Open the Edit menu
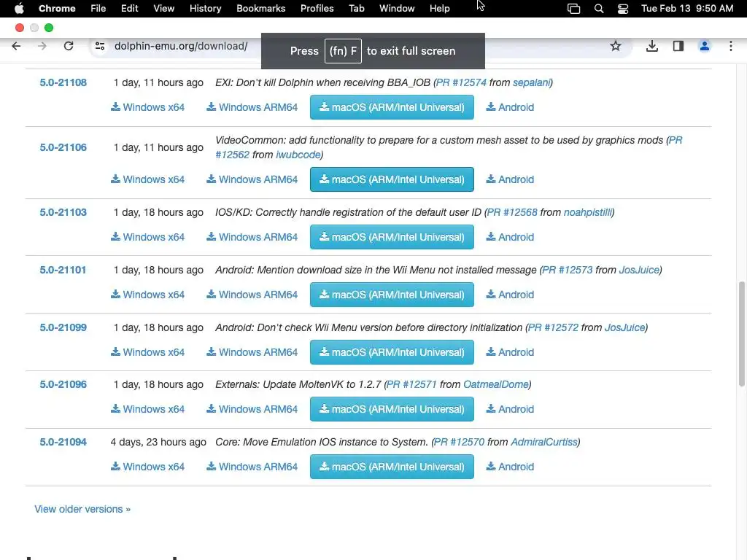This screenshot has height=560, width=747. (129, 9)
